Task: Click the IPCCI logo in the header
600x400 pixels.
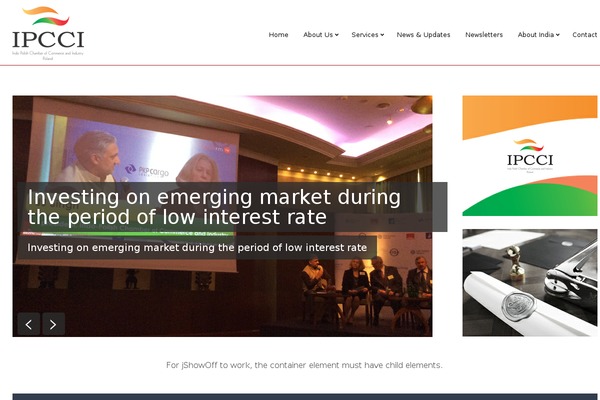Action: [48, 33]
